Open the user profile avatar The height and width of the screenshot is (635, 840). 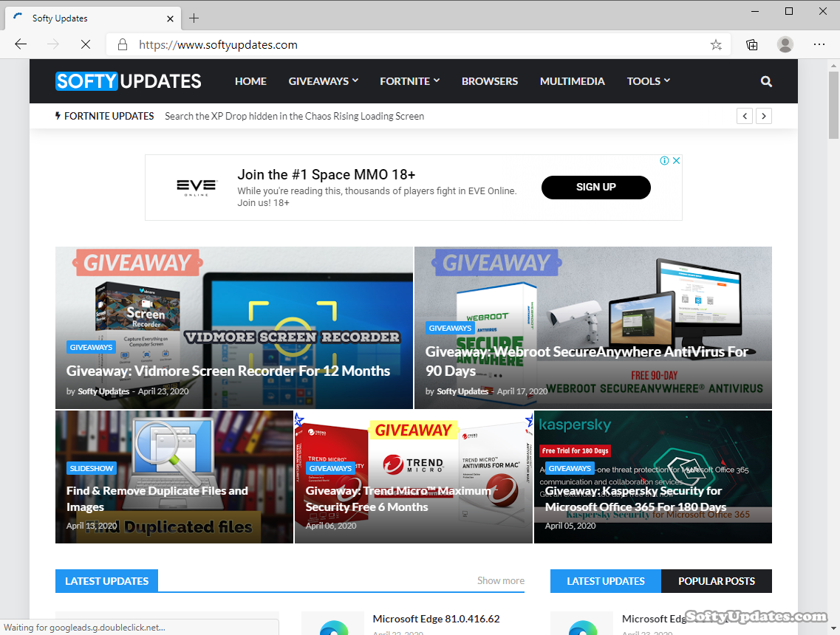785,44
